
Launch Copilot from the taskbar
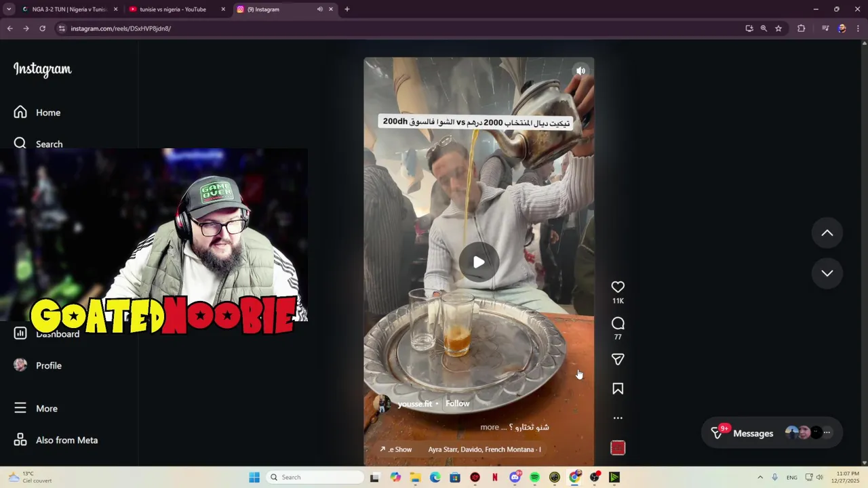(395, 477)
